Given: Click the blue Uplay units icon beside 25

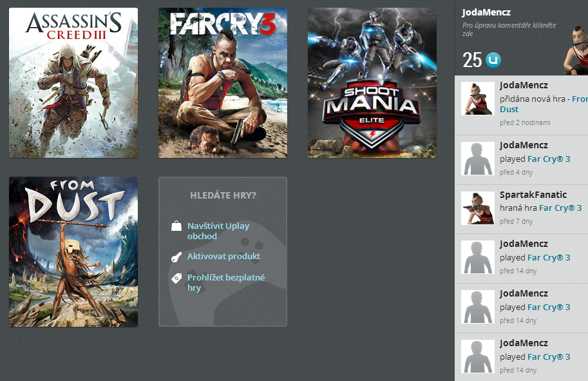Looking at the screenshot, I should [x=493, y=60].
